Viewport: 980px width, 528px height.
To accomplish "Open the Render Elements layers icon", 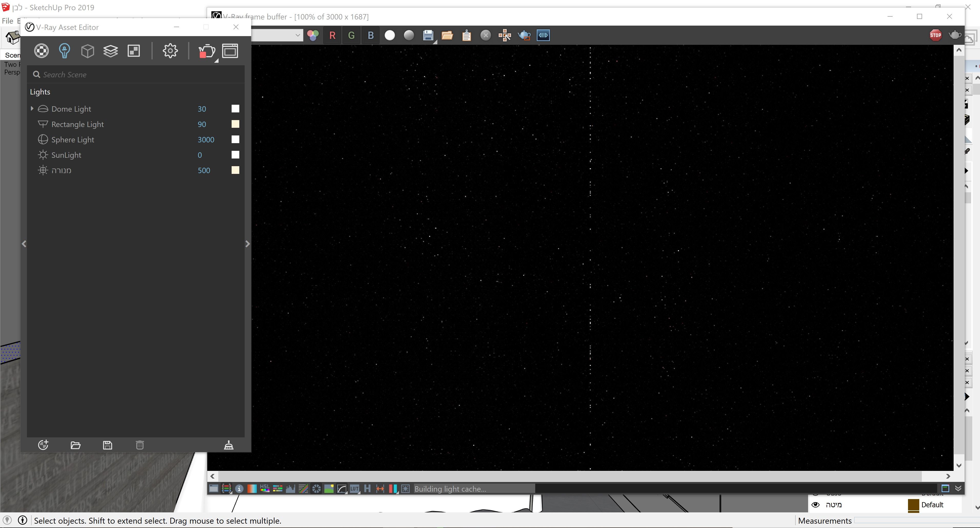I will click(110, 50).
